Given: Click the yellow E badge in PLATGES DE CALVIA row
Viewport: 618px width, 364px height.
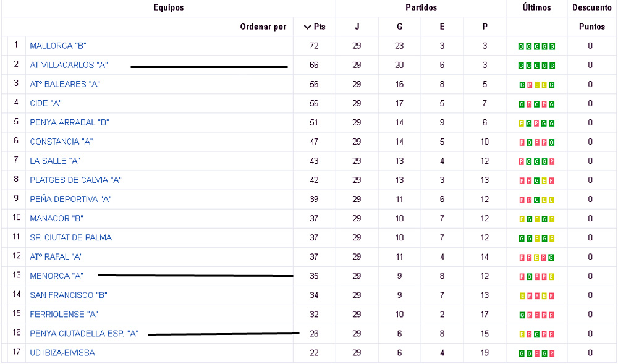Looking at the screenshot, I should (544, 181).
